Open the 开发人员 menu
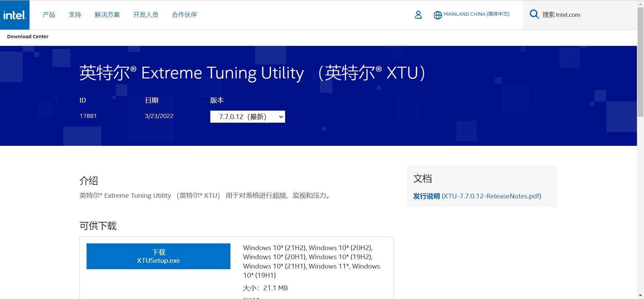 (146, 15)
